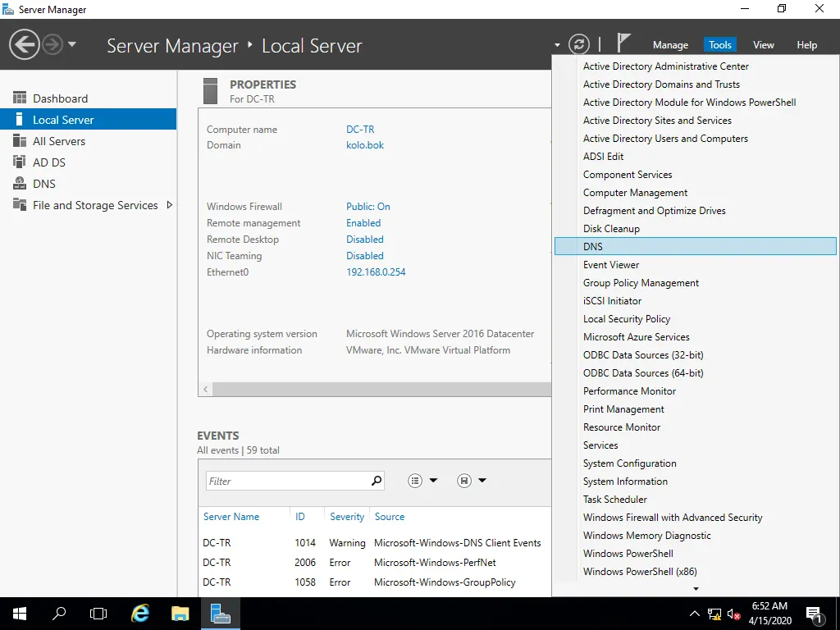Click Remote management Enabled link
This screenshot has height=630, width=840.
(x=363, y=223)
